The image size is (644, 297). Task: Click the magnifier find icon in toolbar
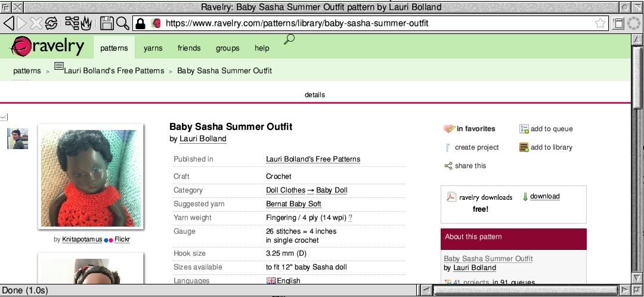(122, 23)
